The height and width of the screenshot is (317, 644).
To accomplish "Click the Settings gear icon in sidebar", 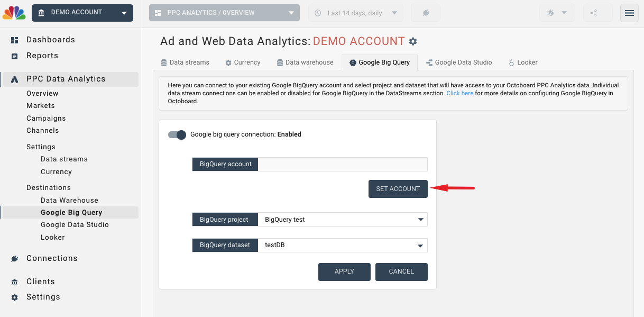I will coord(15,297).
